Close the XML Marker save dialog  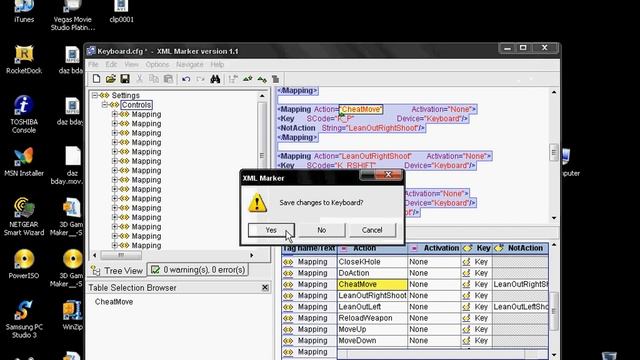(388, 175)
